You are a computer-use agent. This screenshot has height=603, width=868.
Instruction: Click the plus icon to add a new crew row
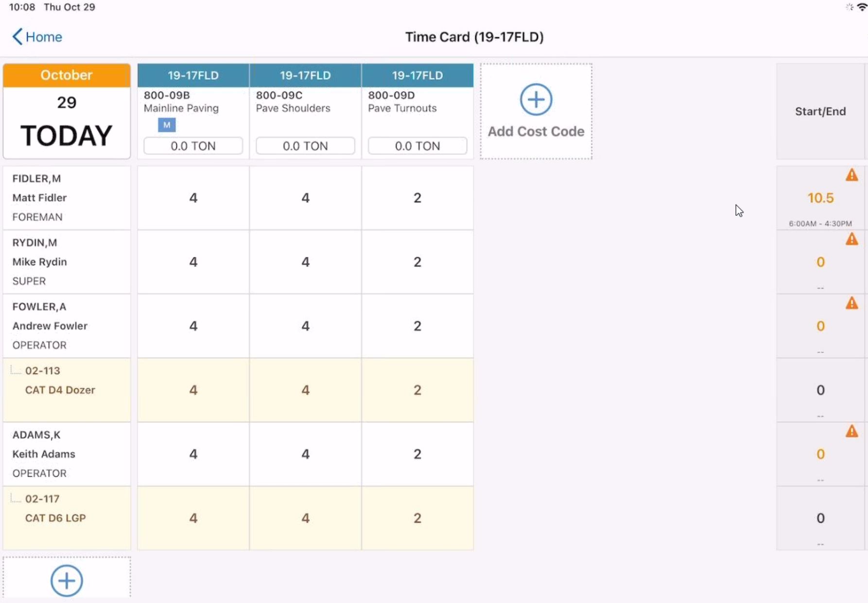(x=67, y=580)
